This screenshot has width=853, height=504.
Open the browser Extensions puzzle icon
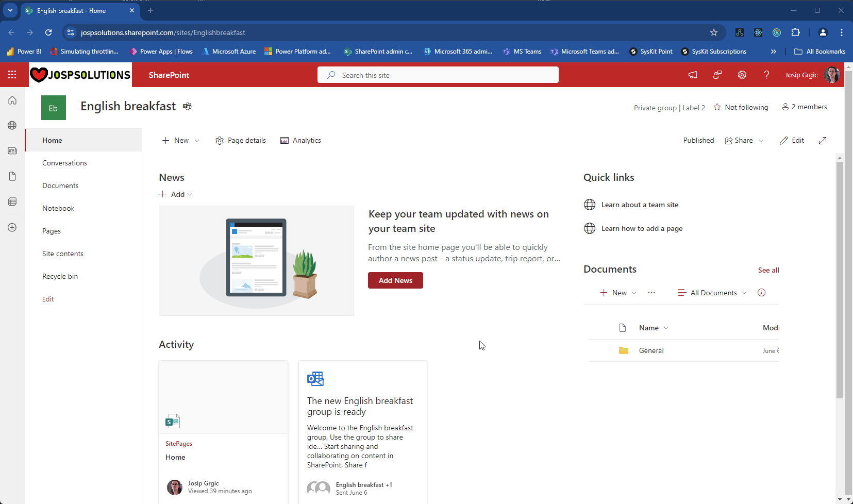(795, 32)
